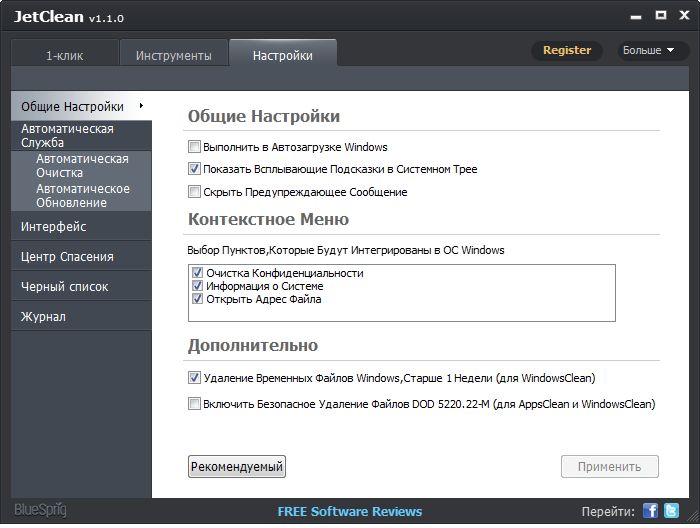Maximize the JetClean window
The width and height of the screenshot is (700, 528).
click(x=660, y=17)
